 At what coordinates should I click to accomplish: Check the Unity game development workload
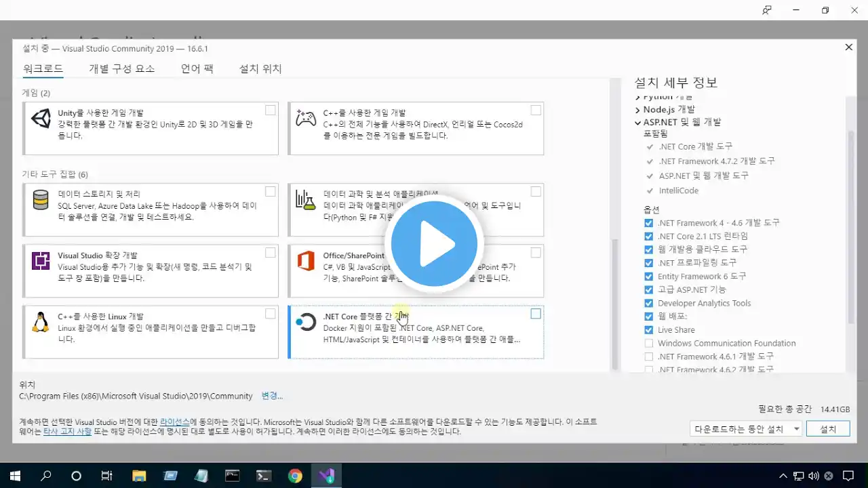[271, 110]
